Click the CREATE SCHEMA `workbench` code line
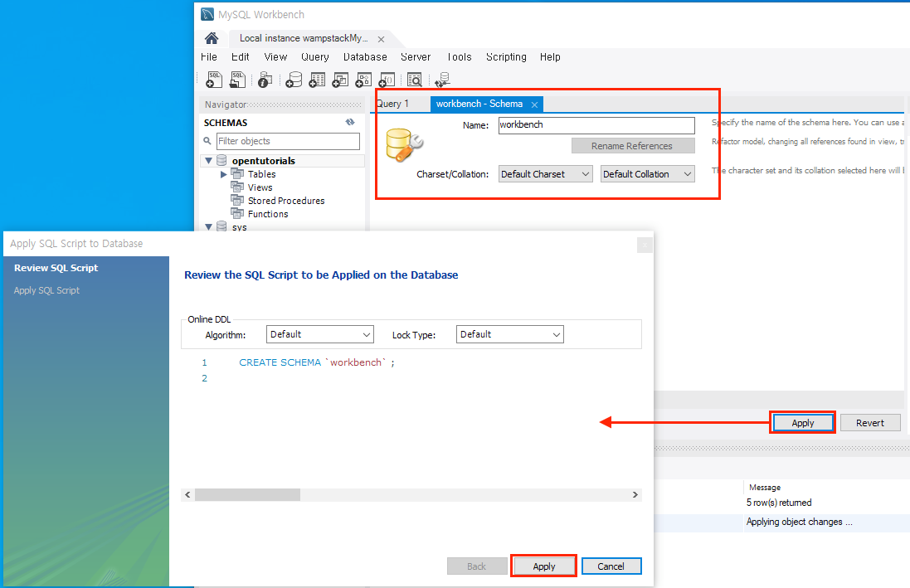This screenshot has height=588, width=910. click(x=316, y=362)
